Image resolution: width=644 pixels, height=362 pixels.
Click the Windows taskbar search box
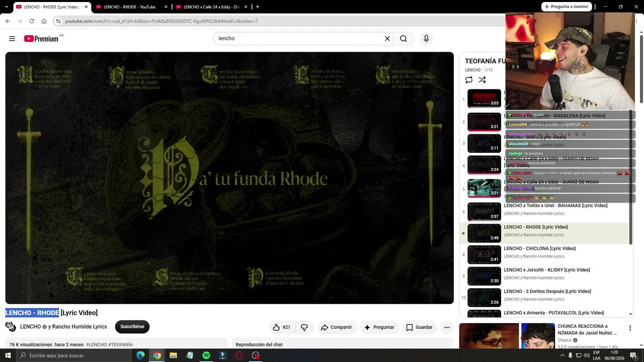73,355
